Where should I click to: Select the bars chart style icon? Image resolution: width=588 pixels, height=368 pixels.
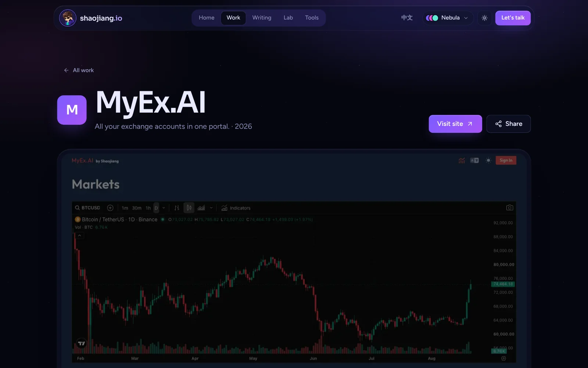[177, 208]
